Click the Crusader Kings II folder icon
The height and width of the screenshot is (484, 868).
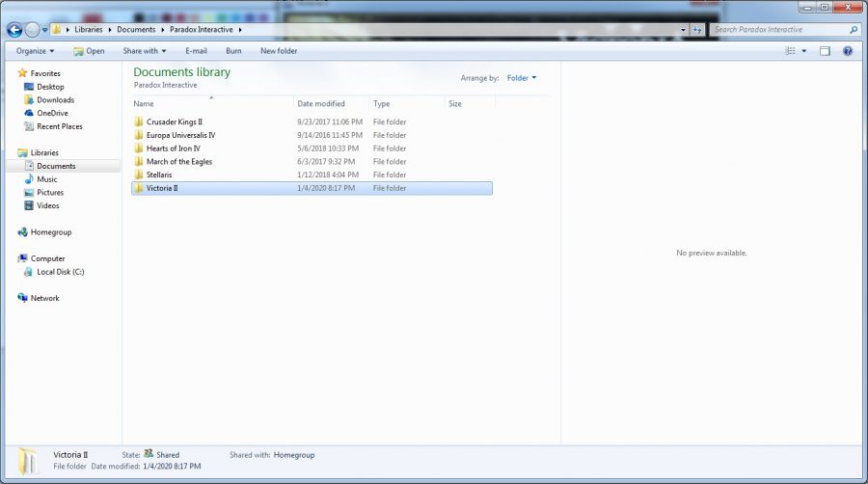tap(138, 121)
